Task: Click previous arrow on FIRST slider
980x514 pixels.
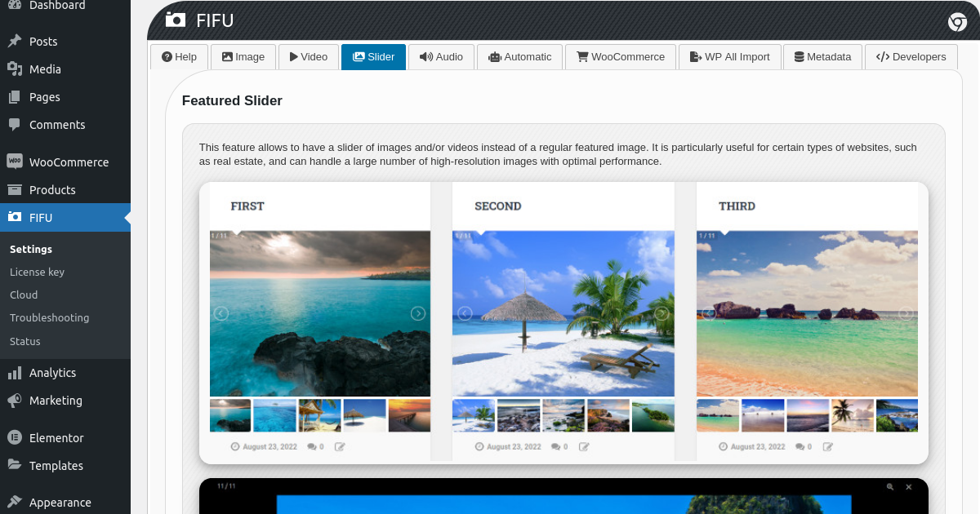Action: click(x=221, y=313)
